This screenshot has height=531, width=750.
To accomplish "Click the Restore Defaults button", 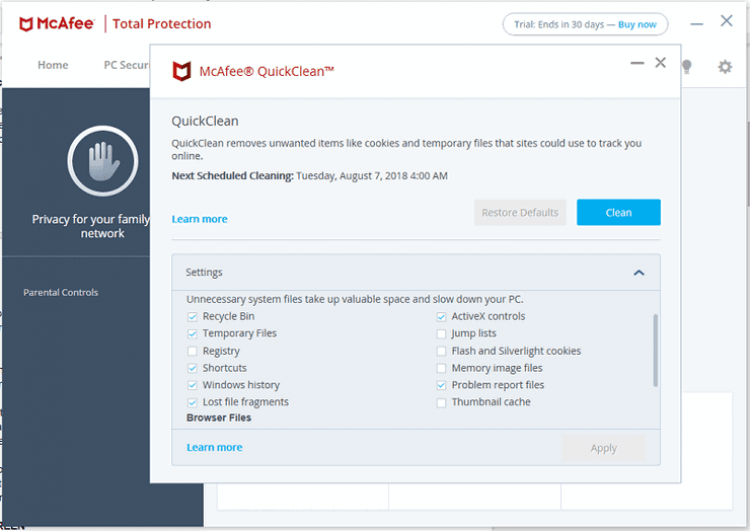I will [520, 212].
